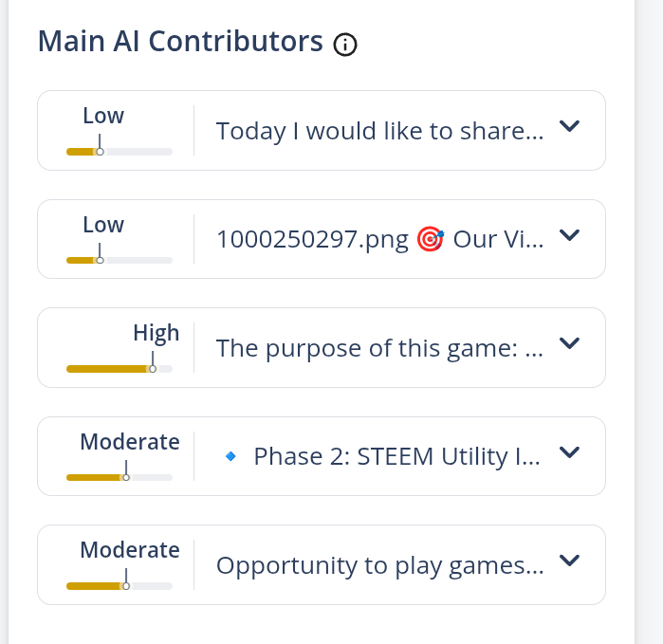Image resolution: width=663 pixels, height=644 pixels.
Task: Click the blue diamond icon before Phase 2
Action: pos(230,457)
